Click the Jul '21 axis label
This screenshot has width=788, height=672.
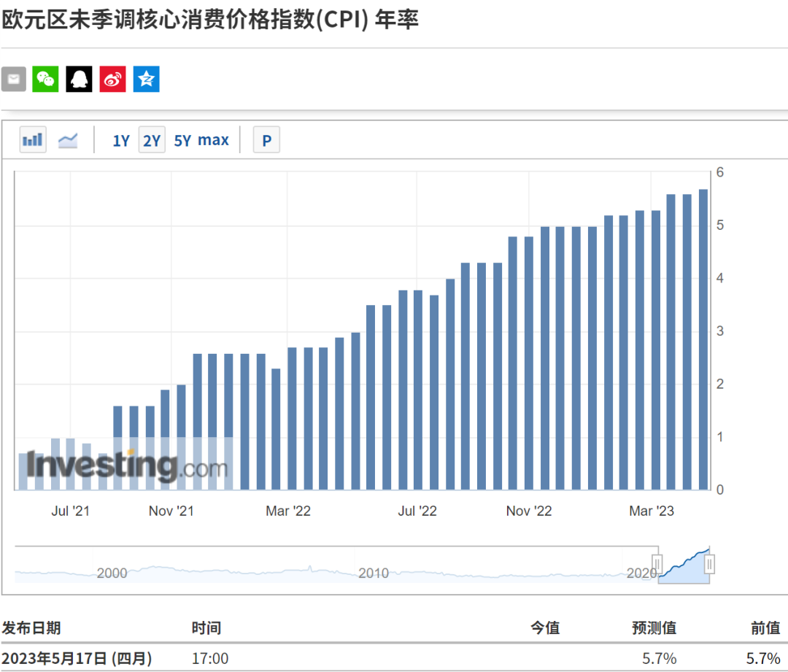[x=70, y=511]
